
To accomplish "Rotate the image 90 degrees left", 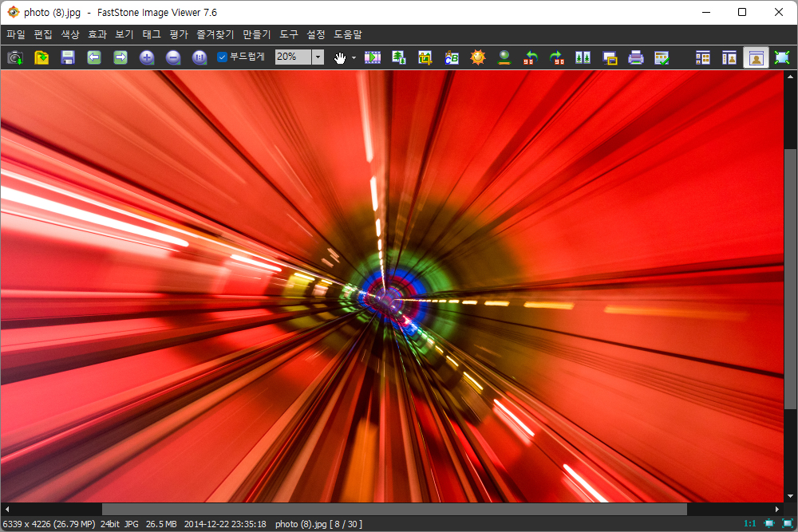I will (x=531, y=57).
